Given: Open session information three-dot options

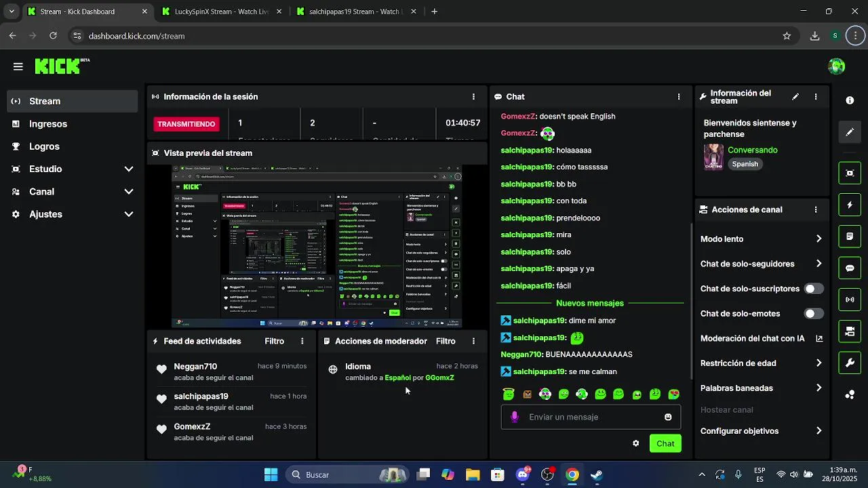Looking at the screenshot, I should click(473, 97).
